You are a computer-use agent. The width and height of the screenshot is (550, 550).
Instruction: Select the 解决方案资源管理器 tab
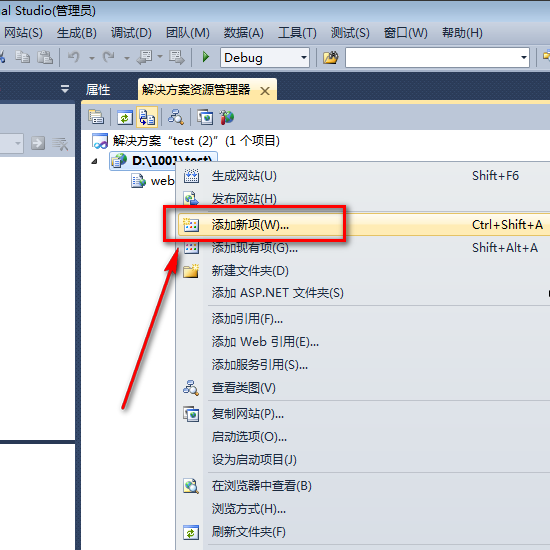coord(196,90)
